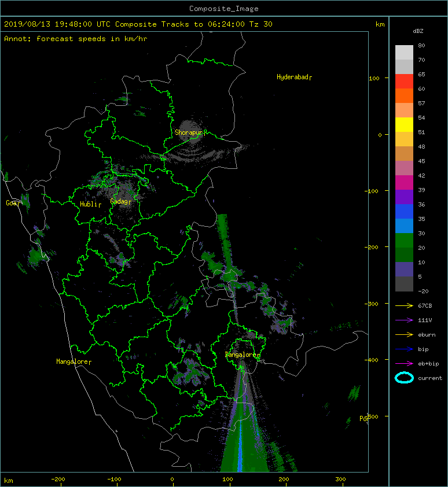Screen dimensions: 448x487
Task: Select the yellow 54 dBZ color swatch
Action: coord(404,124)
